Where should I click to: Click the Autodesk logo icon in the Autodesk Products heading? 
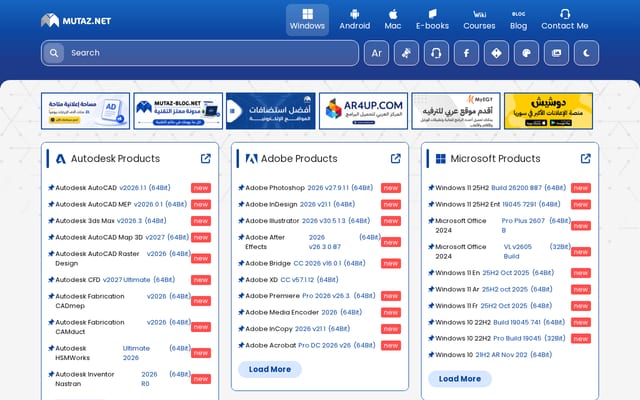pyautogui.click(x=61, y=159)
